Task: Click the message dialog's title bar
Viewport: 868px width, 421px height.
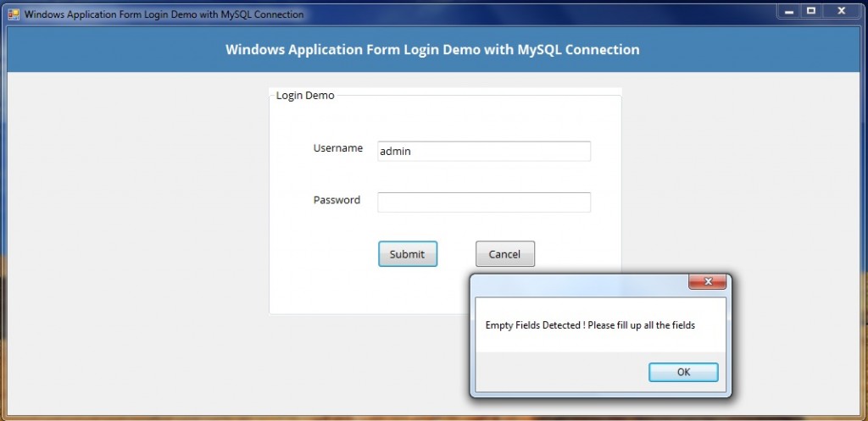Action: pos(576,283)
